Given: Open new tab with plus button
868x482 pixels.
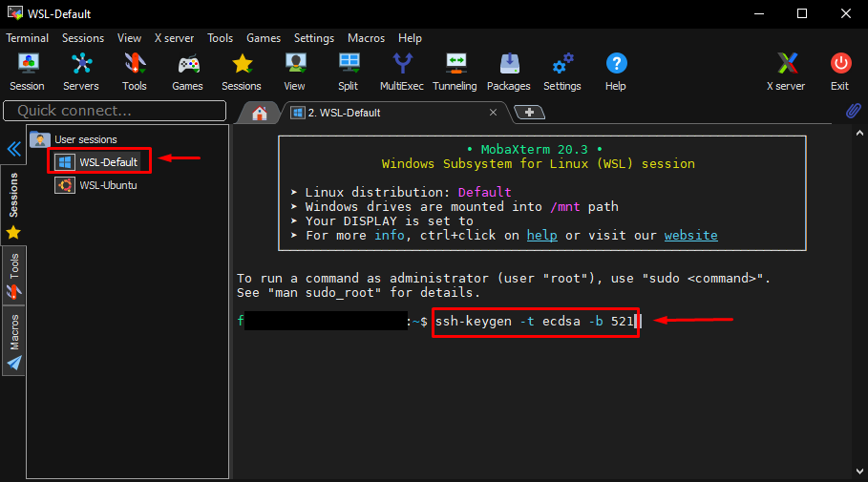Looking at the screenshot, I should (529, 113).
